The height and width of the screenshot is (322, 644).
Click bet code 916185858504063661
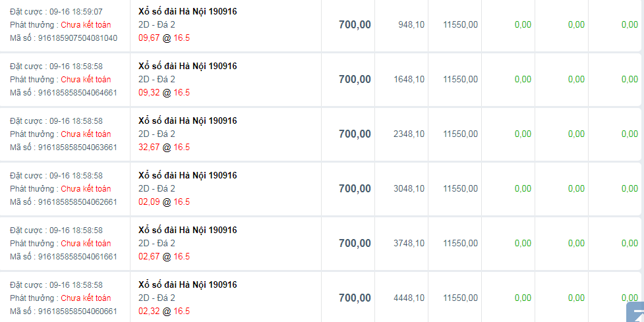(77, 147)
